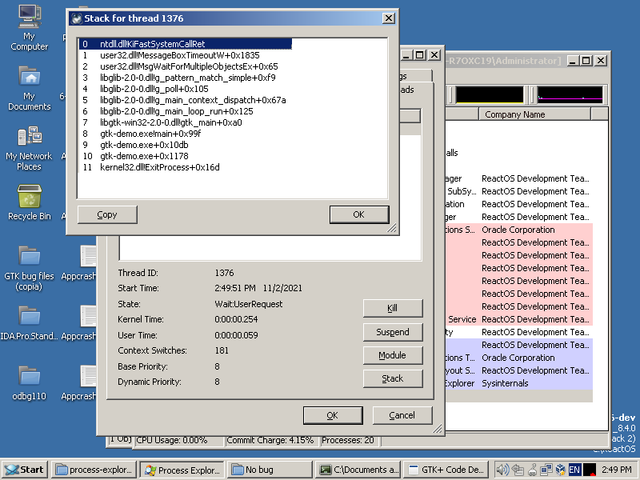The width and height of the screenshot is (640, 480).
Task: Open the Recycle Bin icon
Action: point(29,202)
